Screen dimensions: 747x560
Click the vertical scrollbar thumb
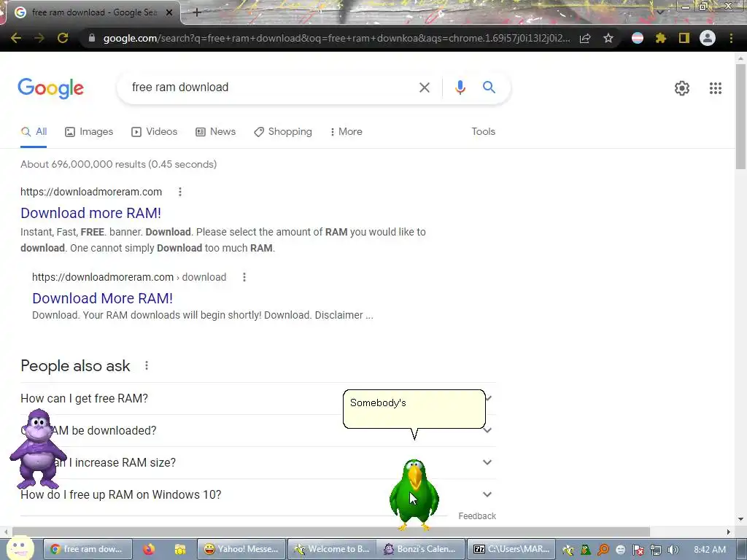coord(740,116)
